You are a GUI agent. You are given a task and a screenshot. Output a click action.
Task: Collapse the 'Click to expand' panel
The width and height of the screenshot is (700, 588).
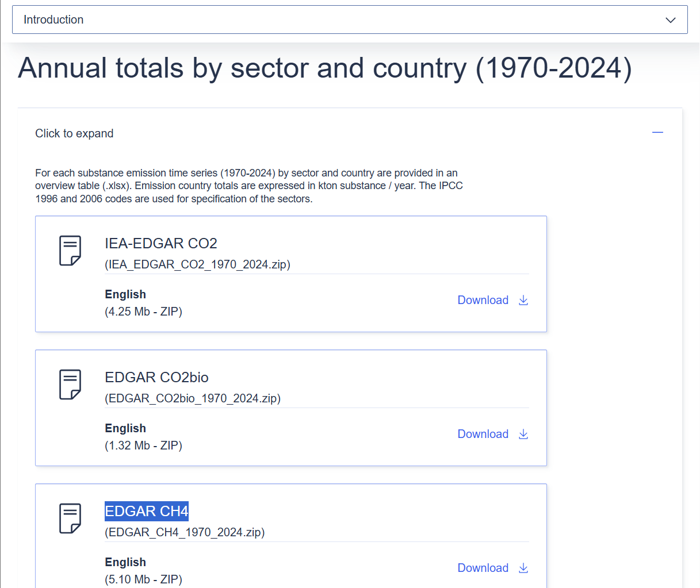click(74, 133)
